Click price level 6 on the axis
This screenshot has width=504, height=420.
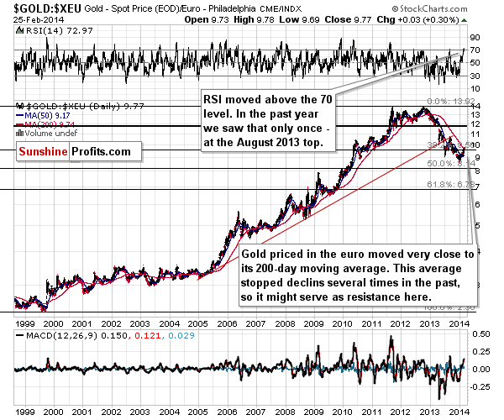click(x=478, y=205)
